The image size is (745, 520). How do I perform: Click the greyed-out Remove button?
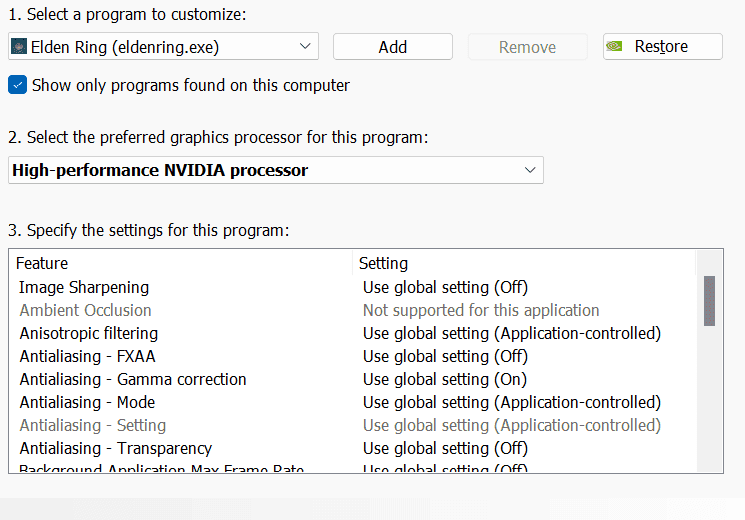[527, 47]
